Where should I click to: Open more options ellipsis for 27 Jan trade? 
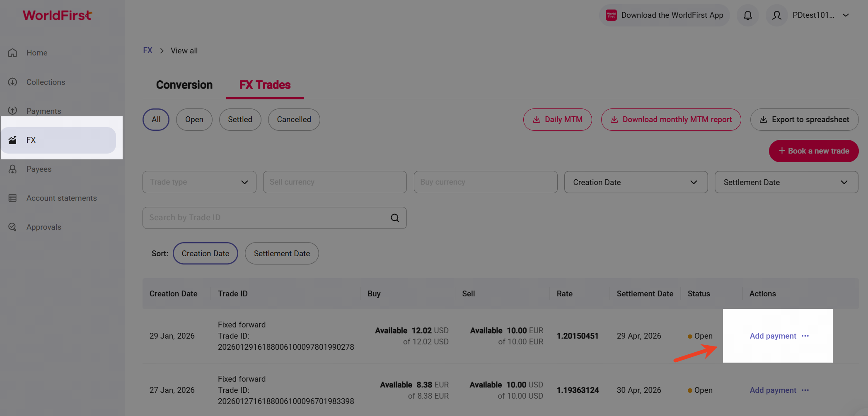[x=805, y=390]
